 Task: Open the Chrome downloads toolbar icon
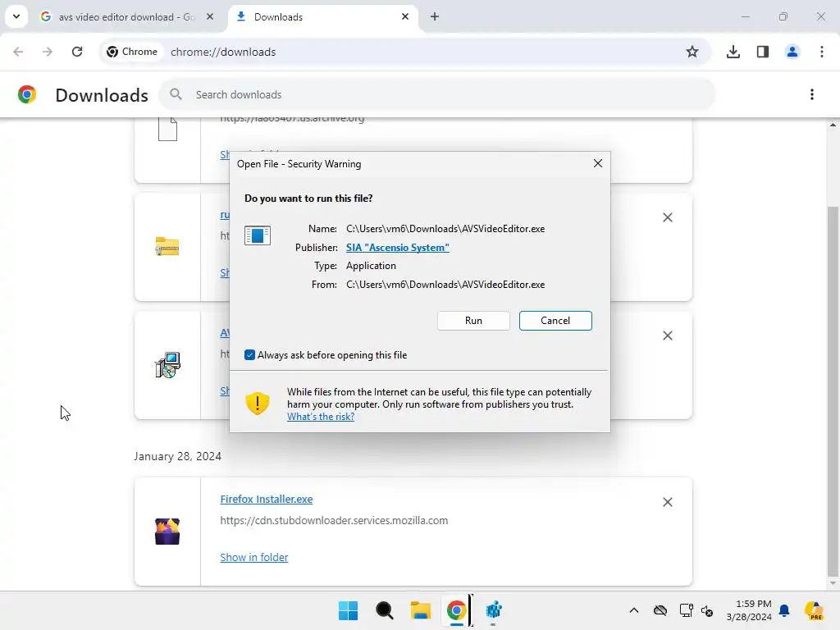tap(733, 52)
